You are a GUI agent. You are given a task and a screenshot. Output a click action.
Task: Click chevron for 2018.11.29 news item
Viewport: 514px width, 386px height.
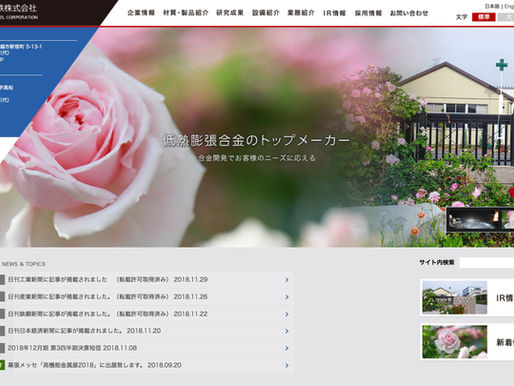tap(287, 280)
